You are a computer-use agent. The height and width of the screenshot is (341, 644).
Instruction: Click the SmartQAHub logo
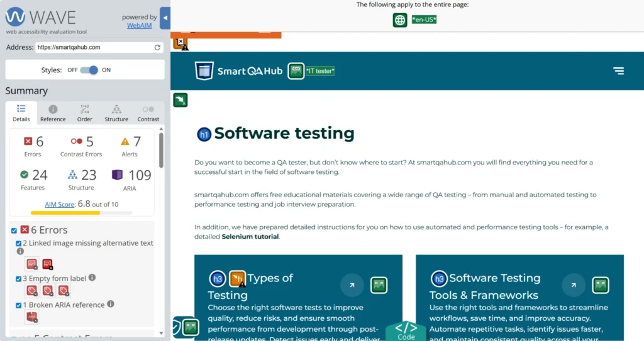(238, 71)
